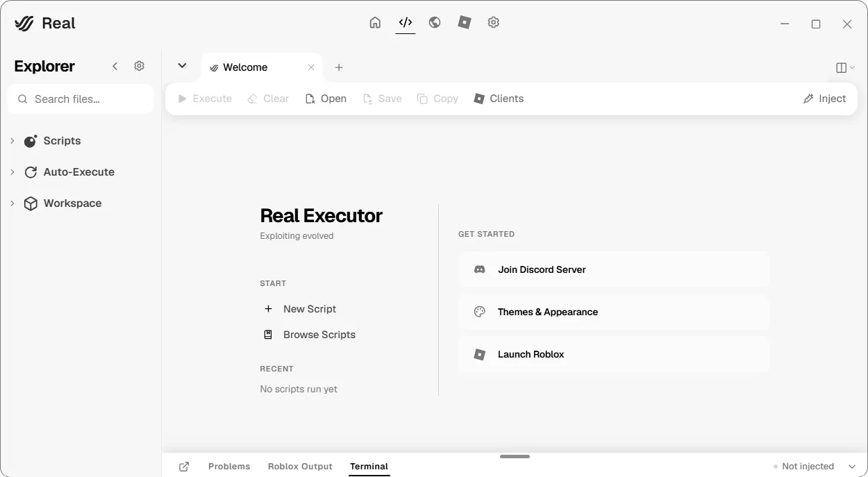Close the Welcome tab
Screen dimensions: 868x477
click(x=311, y=67)
